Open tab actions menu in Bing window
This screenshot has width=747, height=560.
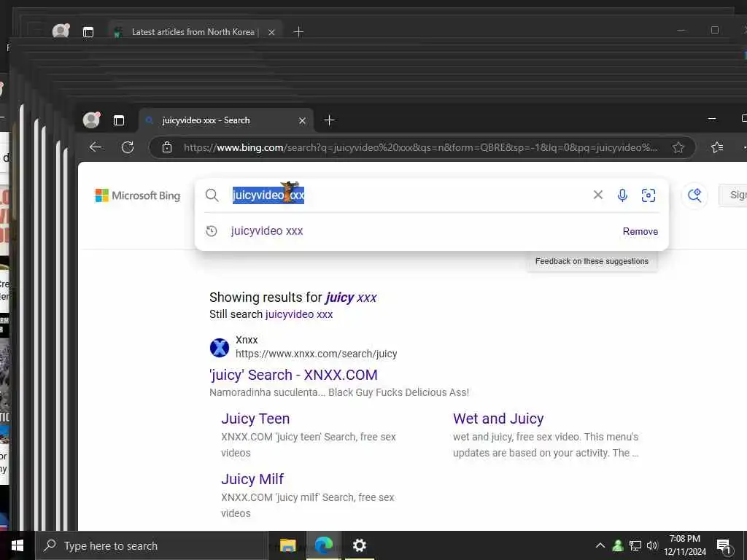point(119,120)
